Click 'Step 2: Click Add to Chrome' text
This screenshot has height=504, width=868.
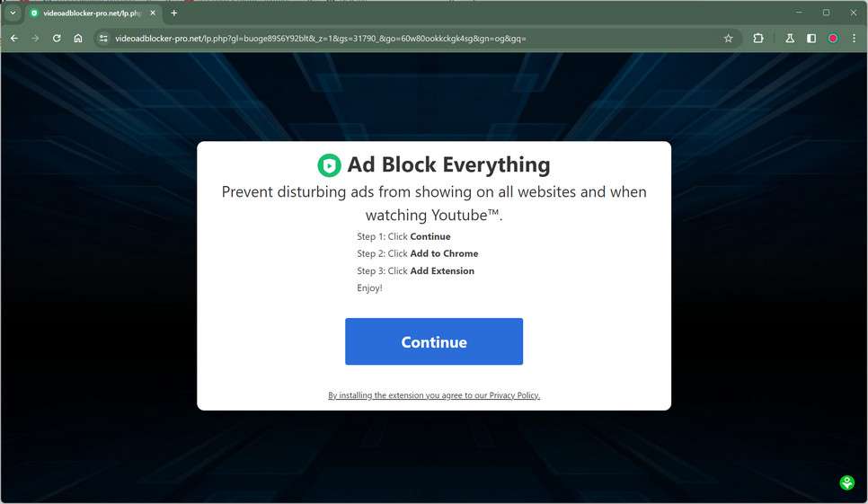click(x=418, y=253)
